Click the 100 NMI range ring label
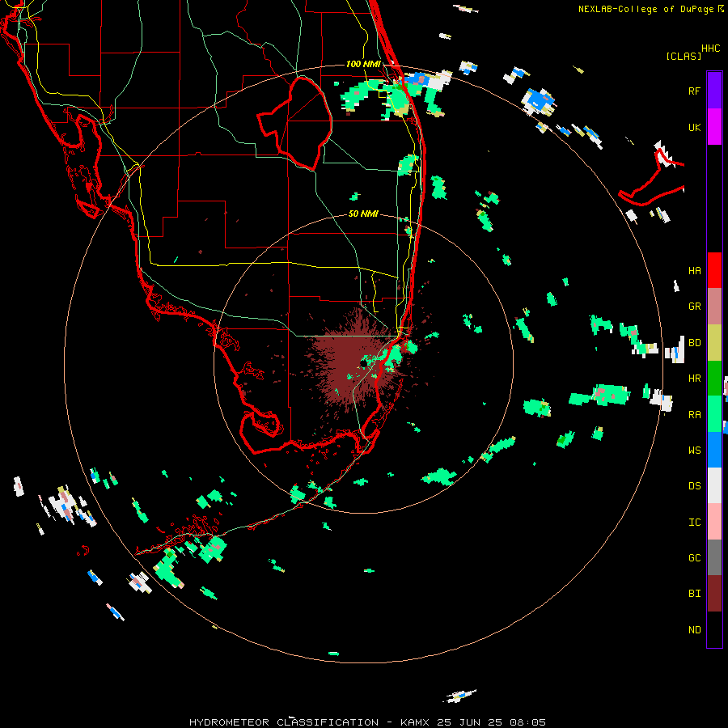 click(x=363, y=64)
